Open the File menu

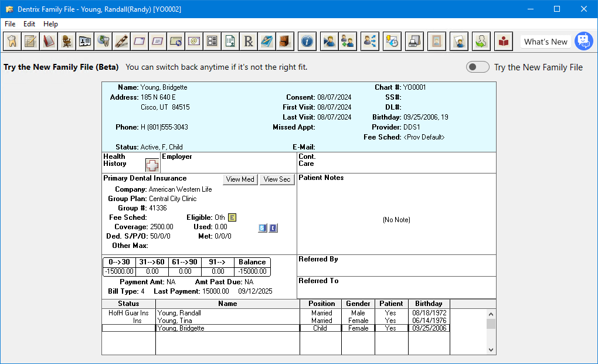point(9,24)
